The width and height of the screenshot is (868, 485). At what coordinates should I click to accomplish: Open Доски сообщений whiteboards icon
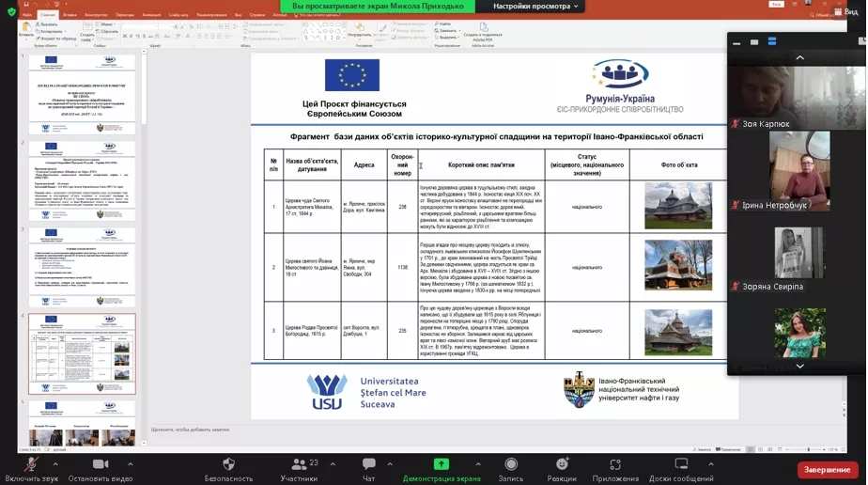point(681,464)
